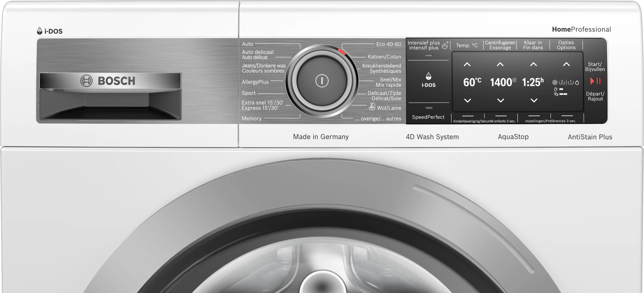
Task: Toggle the SpeedPerfect indicator button
Action: [429, 108]
